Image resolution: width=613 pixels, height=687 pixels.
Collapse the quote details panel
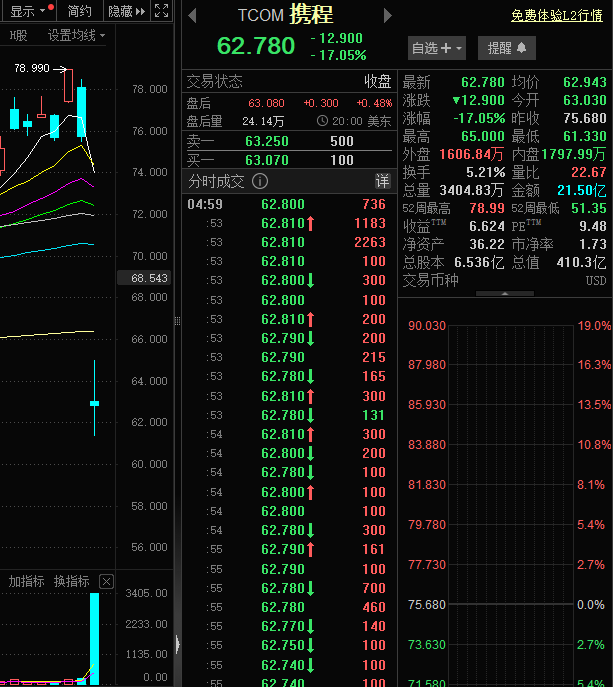504,294
